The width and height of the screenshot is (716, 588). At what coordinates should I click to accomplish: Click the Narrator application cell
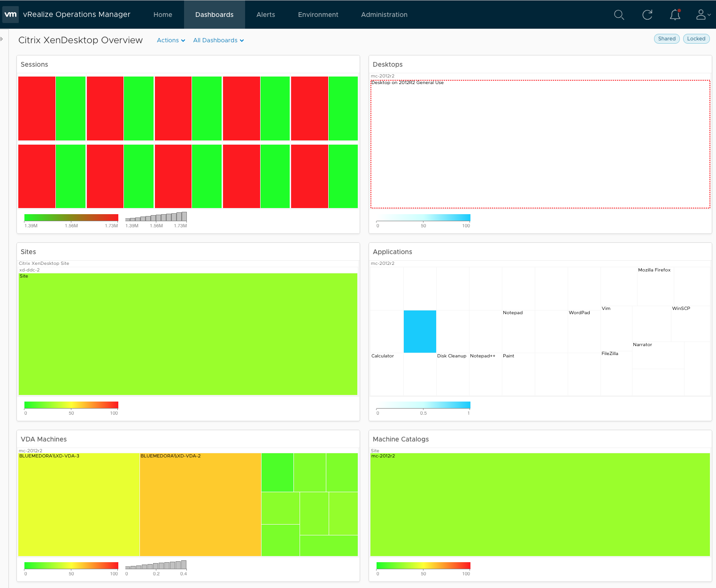click(658, 356)
